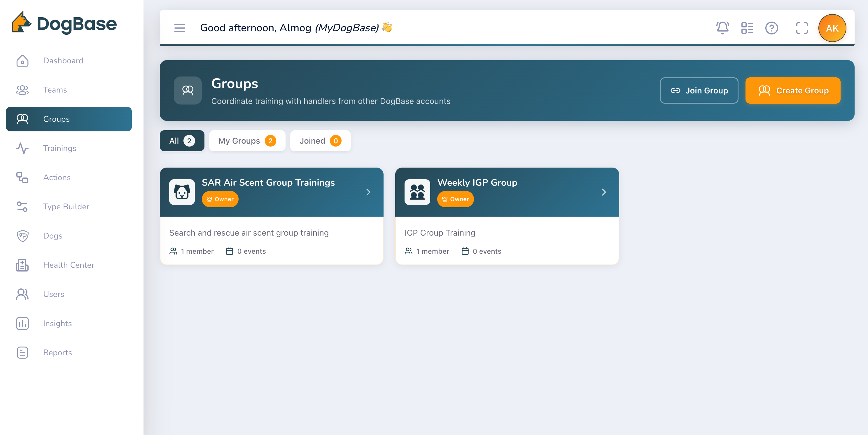The height and width of the screenshot is (435, 868).
Task: Open the help question mark icon
Action: pyautogui.click(x=771, y=28)
